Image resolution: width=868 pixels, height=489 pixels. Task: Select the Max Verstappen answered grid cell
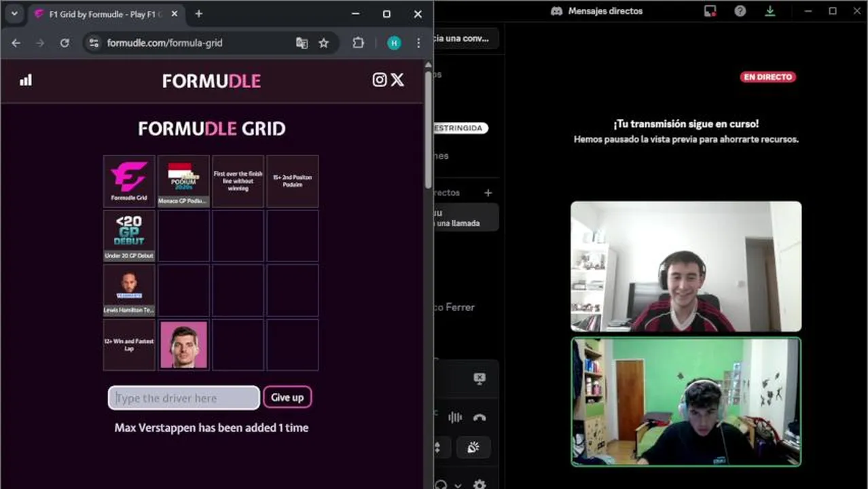183,344
